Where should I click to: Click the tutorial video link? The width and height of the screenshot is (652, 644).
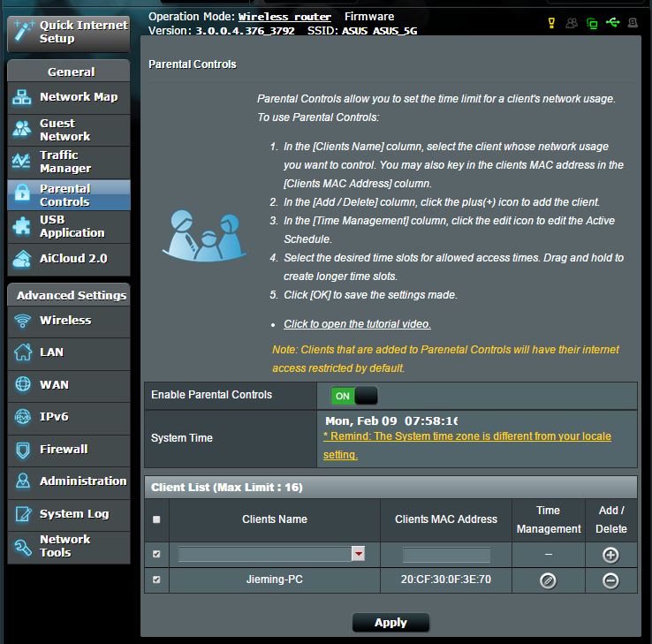357,324
